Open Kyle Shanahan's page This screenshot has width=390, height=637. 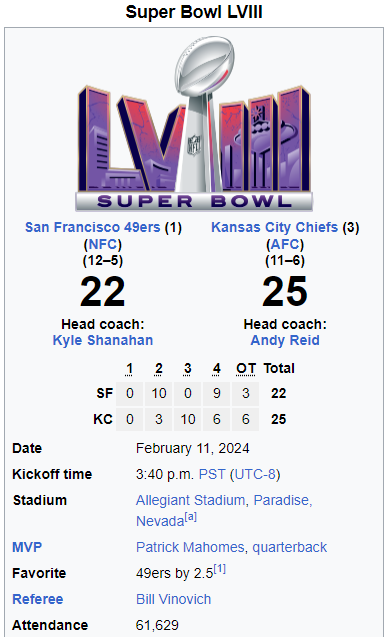coord(103,340)
